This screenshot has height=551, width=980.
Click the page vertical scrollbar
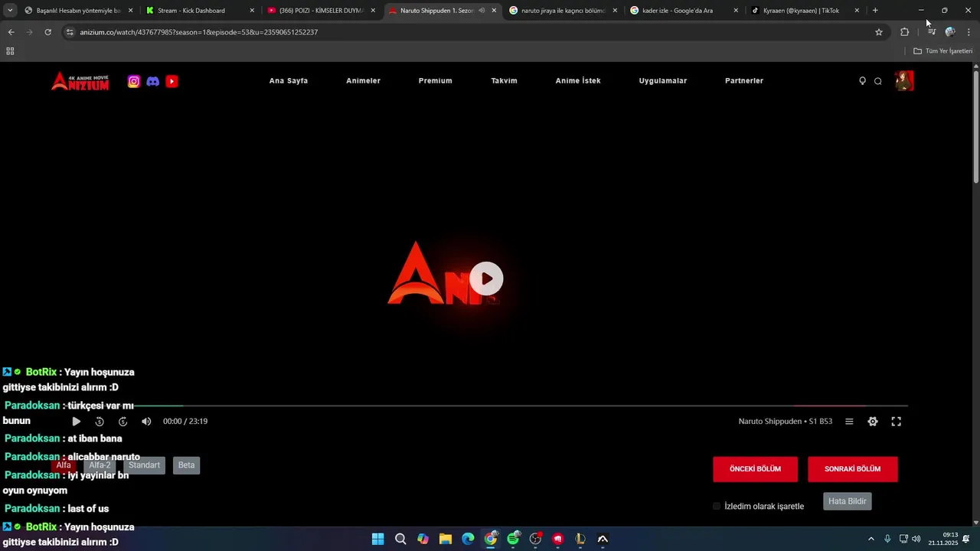coord(976,126)
